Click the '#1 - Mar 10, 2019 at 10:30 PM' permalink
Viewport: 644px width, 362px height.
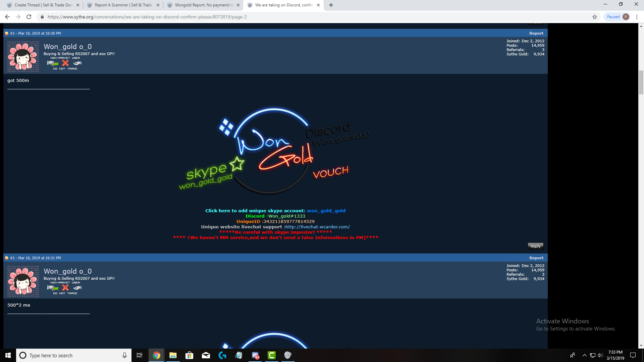36,33
